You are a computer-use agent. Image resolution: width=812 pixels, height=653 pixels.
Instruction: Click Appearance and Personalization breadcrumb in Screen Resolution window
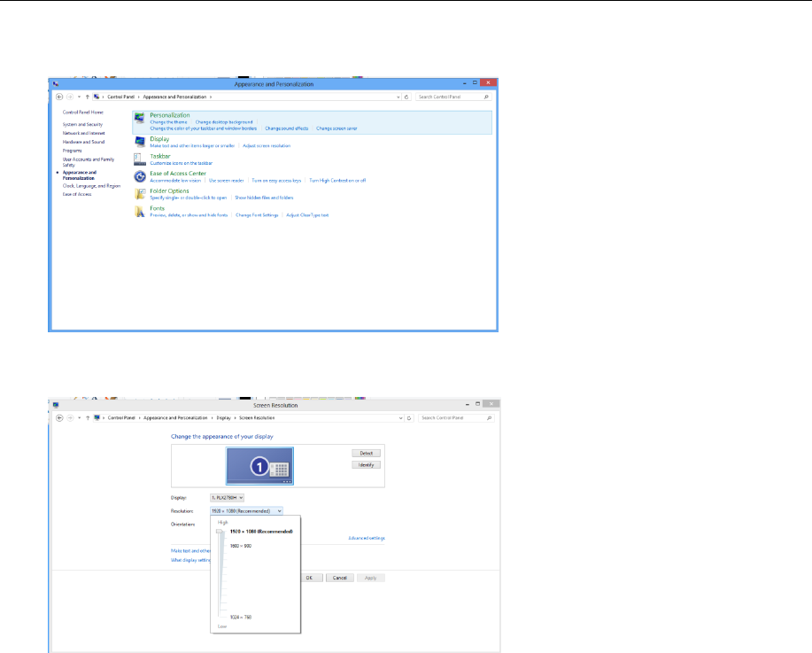[x=175, y=417]
